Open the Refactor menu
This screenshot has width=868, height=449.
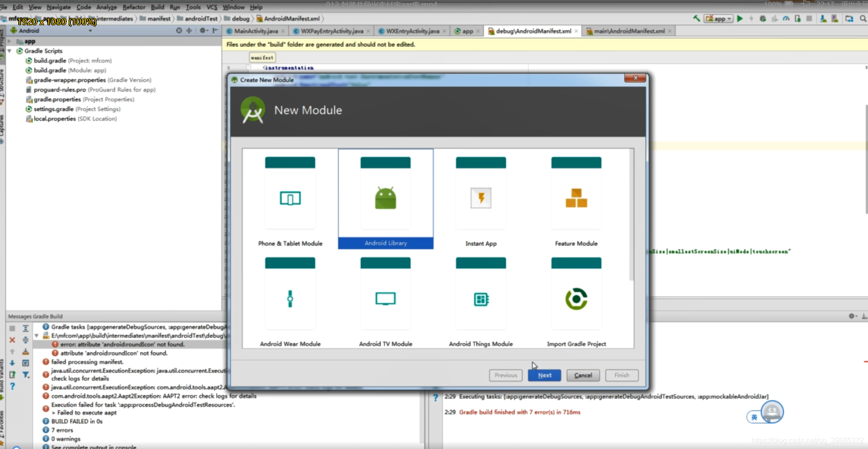point(134,7)
